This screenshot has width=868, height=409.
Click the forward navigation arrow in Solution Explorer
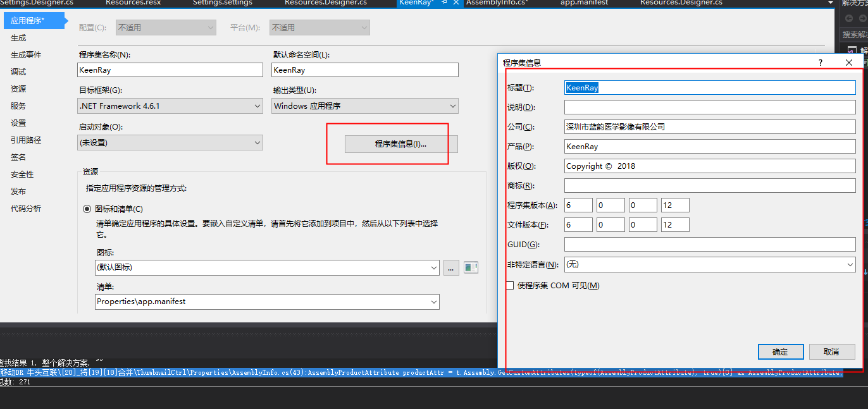(x=863, y=18)
